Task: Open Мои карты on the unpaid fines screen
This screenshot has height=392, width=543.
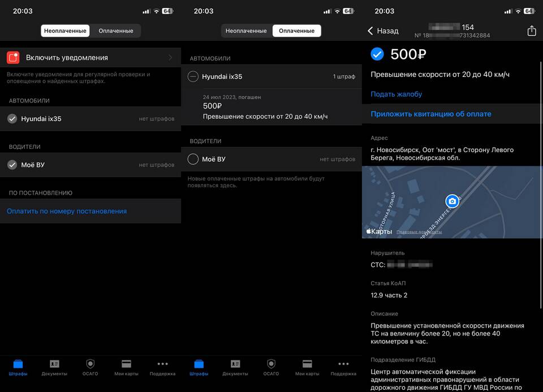Action: pos(126,367)
